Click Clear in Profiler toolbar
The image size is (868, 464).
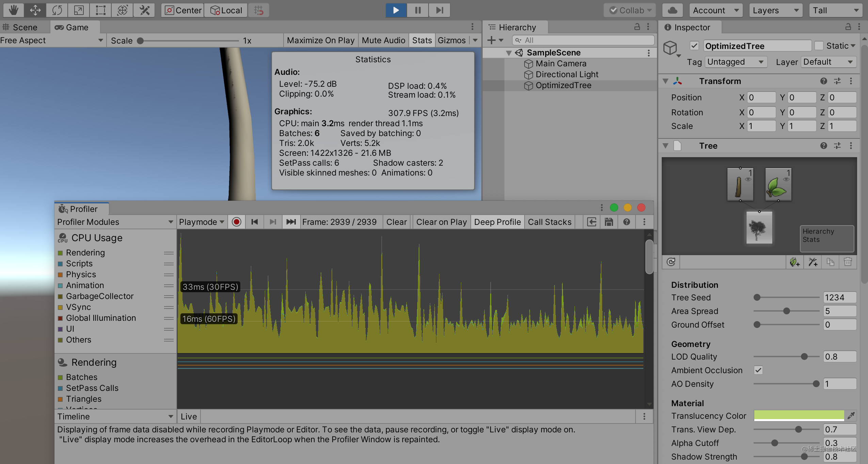pyautogui.click(x=396, y=222)
